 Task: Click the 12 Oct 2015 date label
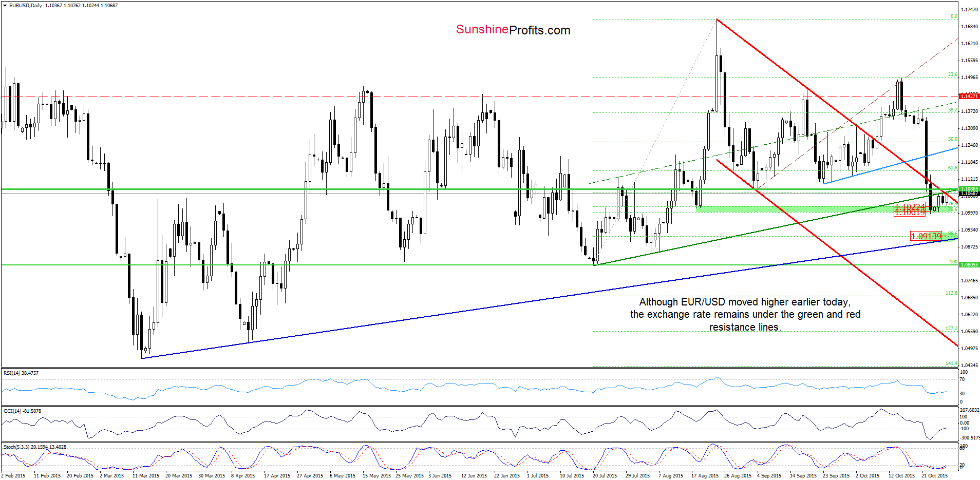coord(902,476)
